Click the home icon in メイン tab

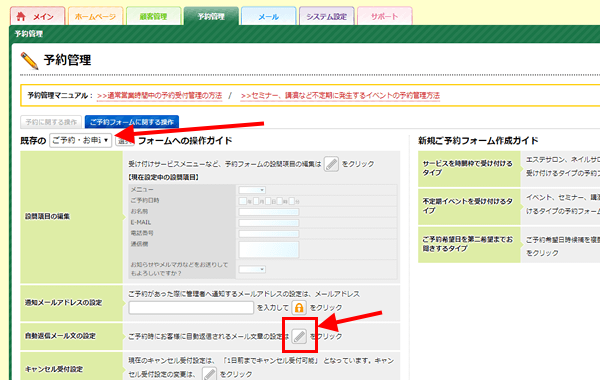(21, 16)
